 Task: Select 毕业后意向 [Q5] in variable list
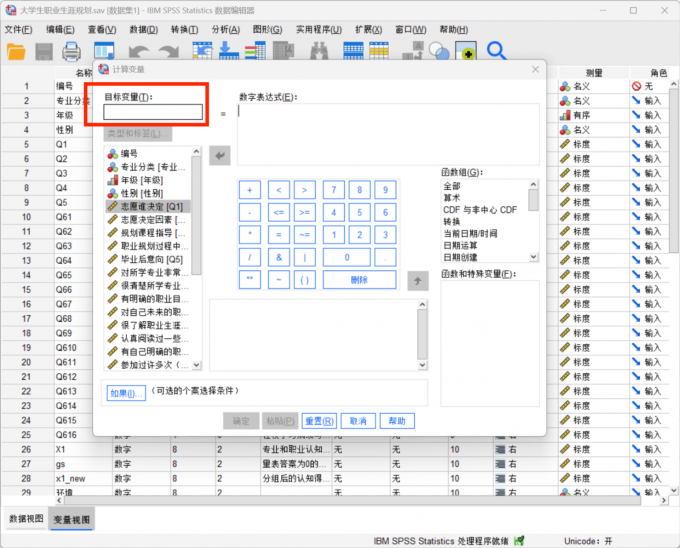point(148,259)
